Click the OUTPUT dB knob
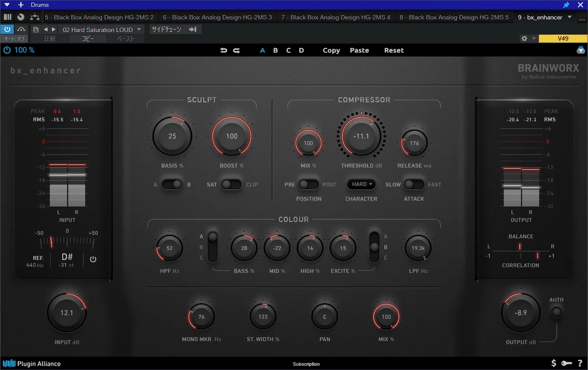This screenshot has height=370, width=588. click(x=521, y=313)
